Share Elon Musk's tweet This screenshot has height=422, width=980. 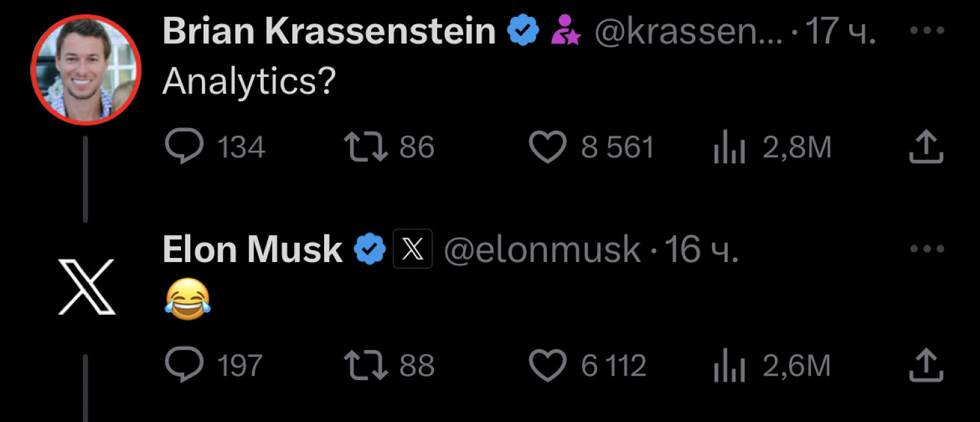coord(926,366)
